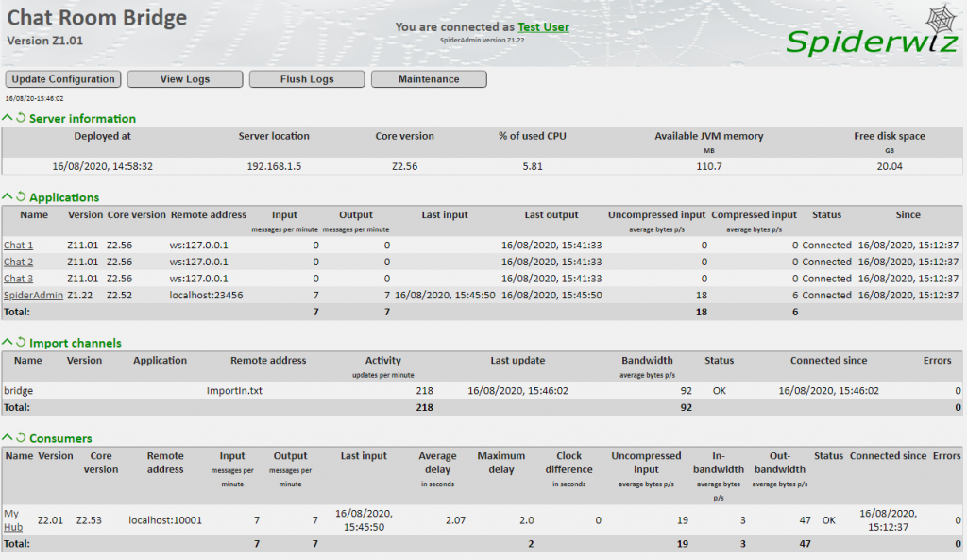Click the Clock difference column header

[x=568, y=463]
